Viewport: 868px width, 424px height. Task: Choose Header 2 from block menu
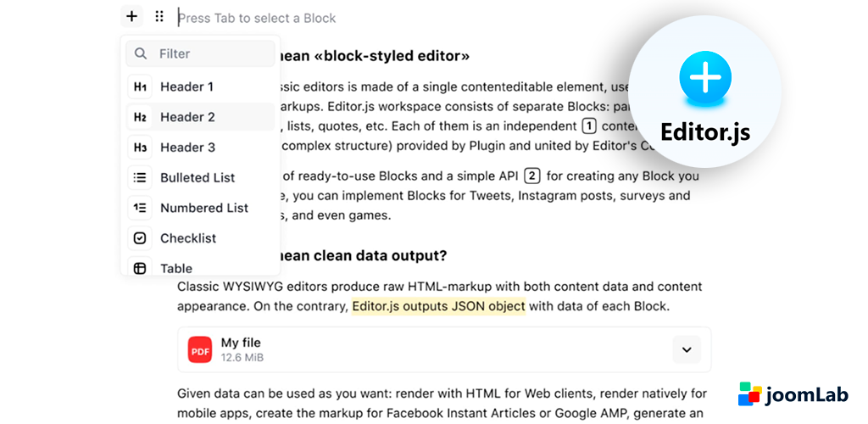pyautogui.click(x=200, y=117)
